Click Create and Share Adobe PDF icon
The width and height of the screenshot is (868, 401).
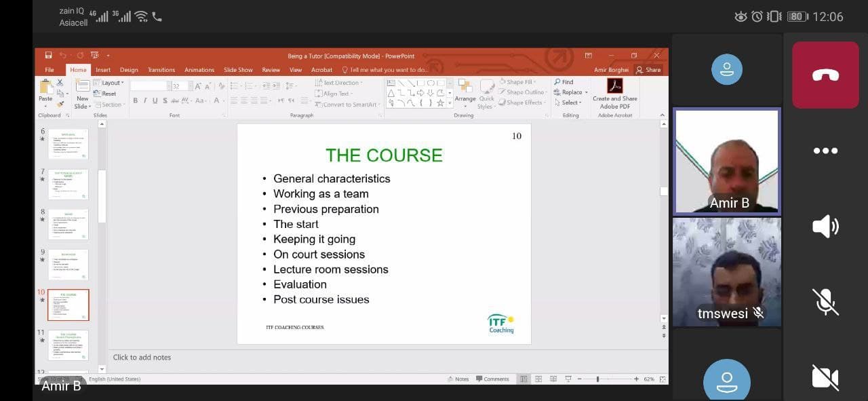(x=615, y=94)
